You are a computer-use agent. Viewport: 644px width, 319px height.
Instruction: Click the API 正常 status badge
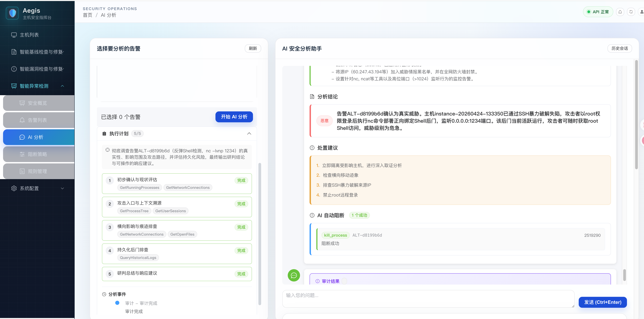[x=598, y=12]
